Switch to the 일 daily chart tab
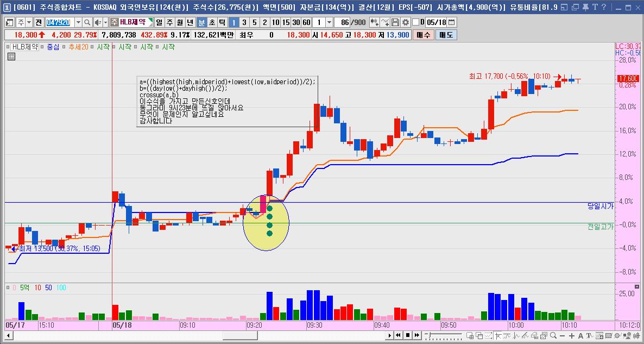The height and width of the screenshot is (344, 644). tap(159, 22)
